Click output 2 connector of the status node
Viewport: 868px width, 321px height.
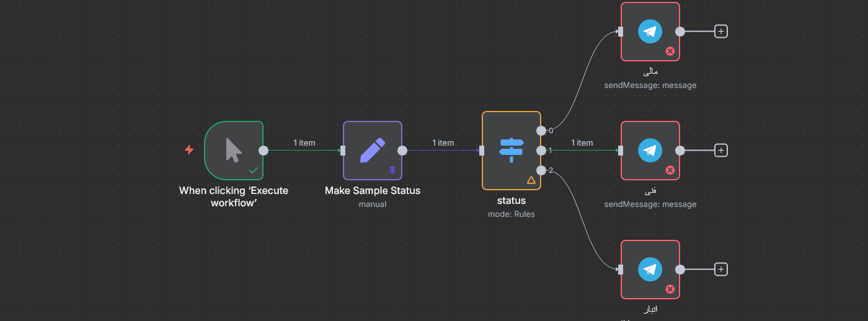pyautogui.click(x=541, y=170)
